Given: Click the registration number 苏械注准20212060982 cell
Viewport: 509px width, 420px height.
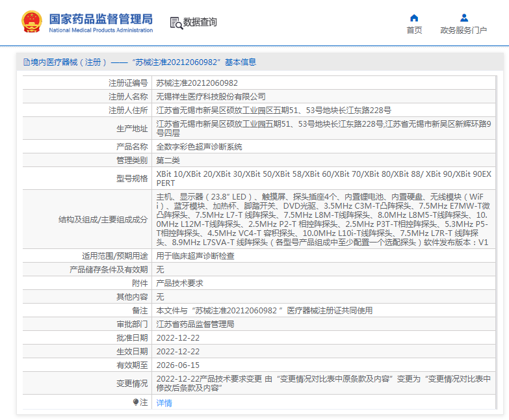Looking at the screenshot, I should coord(197,83).
